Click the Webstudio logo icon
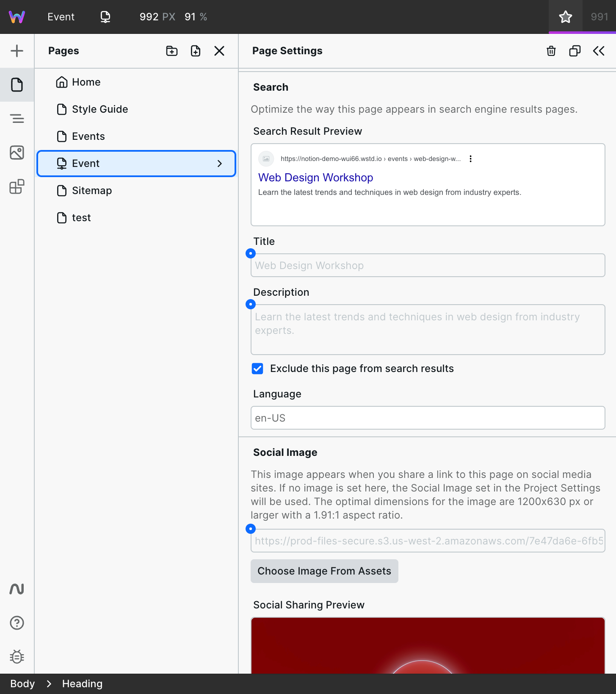Viewport: 616px width, 694px height. (17, 17)
